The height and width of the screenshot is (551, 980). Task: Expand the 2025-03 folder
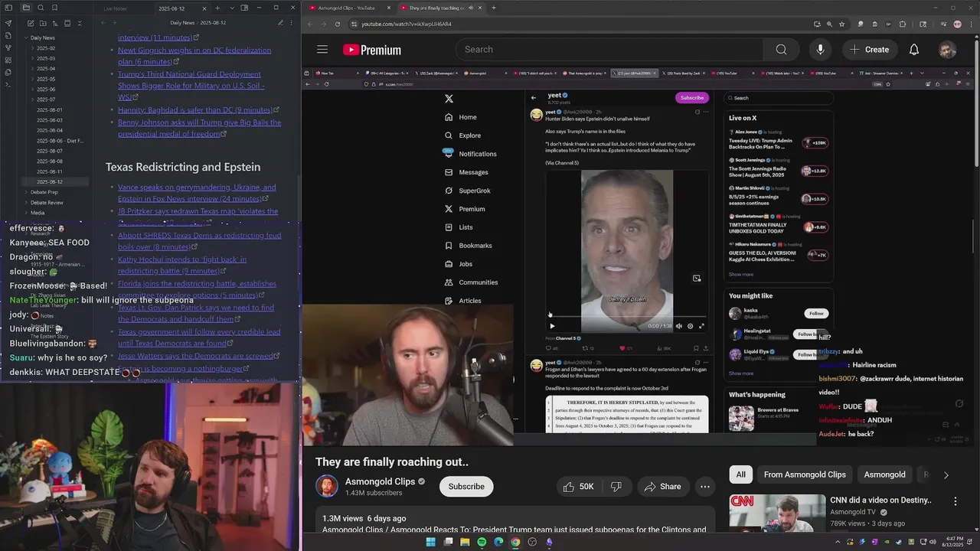click(46, 58)
